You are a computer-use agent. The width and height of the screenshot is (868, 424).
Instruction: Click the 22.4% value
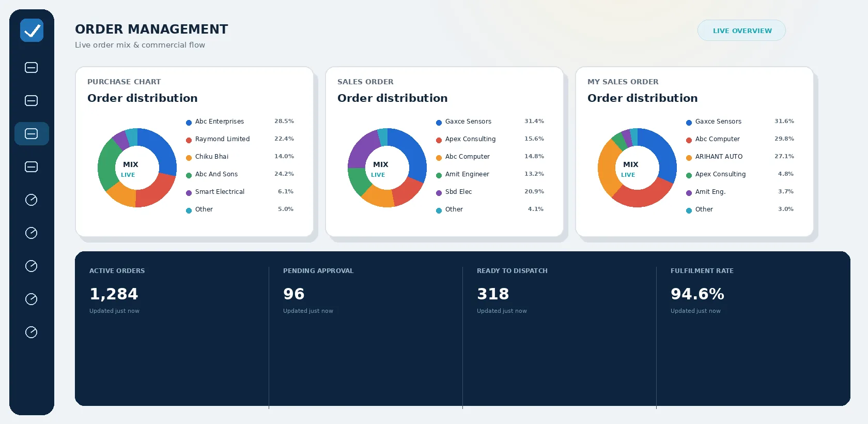coord(284,139)
